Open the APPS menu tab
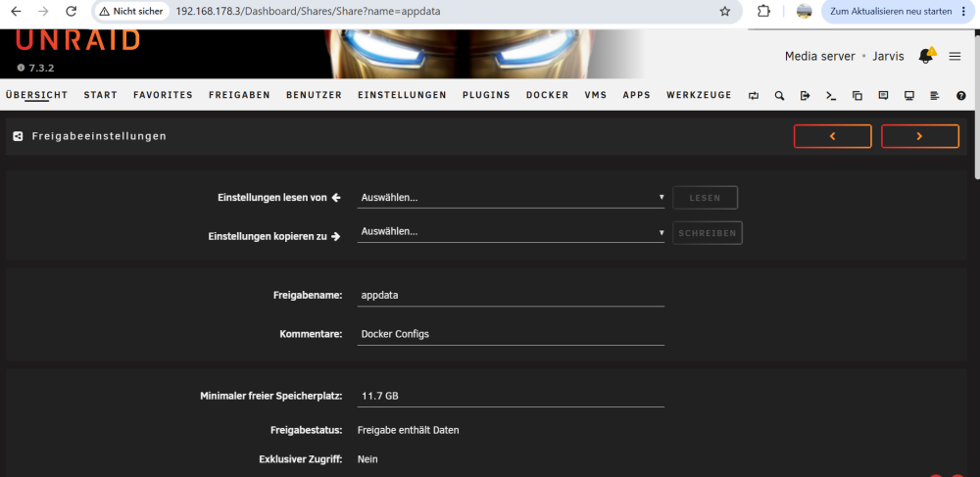 (637, 95)
